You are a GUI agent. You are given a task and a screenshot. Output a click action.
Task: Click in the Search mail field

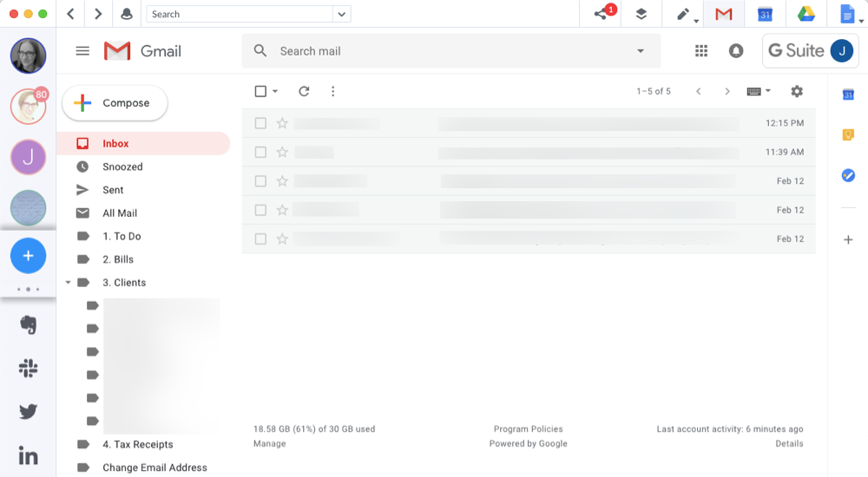coord(451,51)
